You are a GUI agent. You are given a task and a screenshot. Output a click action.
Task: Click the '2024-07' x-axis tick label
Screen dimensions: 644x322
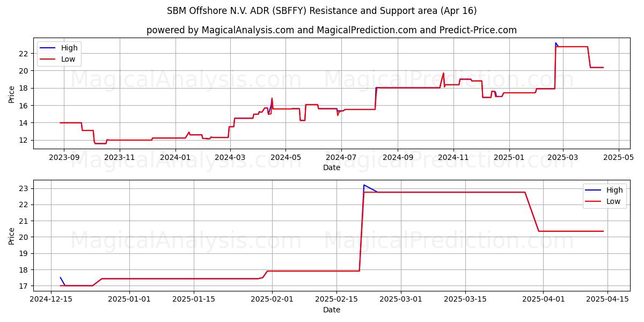(341, 157)
